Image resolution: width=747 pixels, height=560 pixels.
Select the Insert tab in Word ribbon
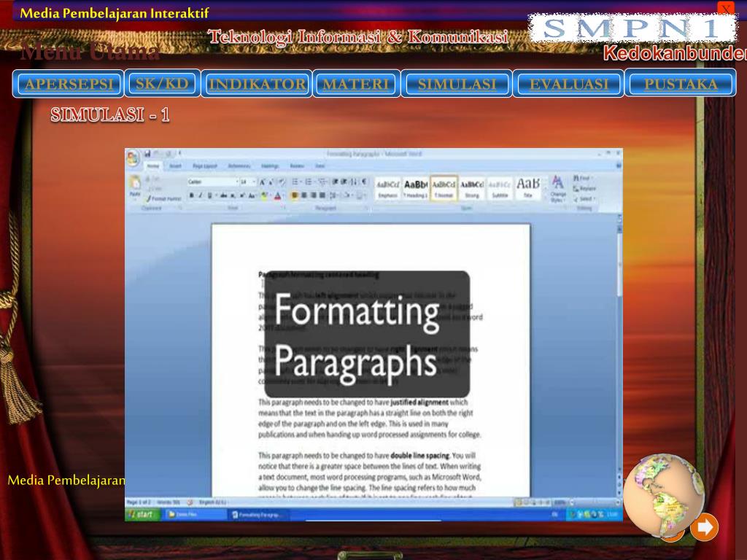(x=175, y=166)
